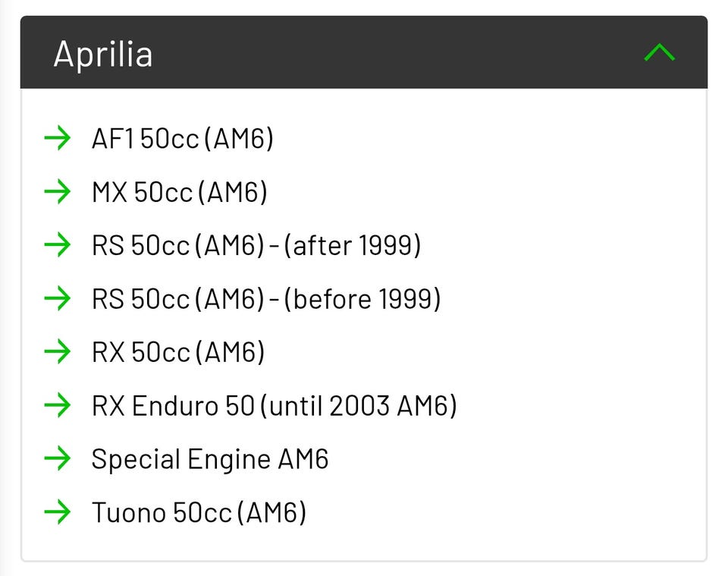Click the arrow icon next to RS 50cc after 1999
Image resolution: width=728 pixels, height=576 pixels.
[58, 245]
